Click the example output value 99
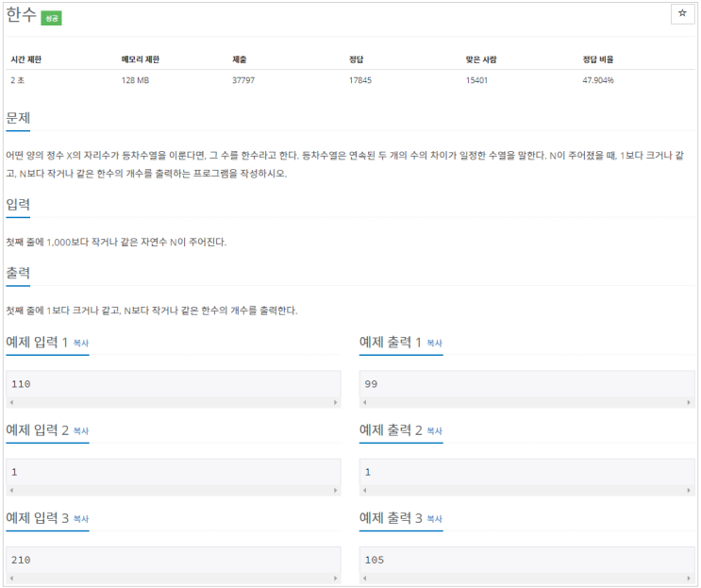 coord(371,384)
